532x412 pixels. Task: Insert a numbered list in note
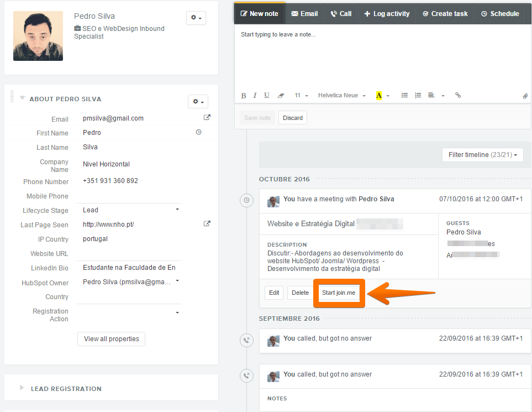418,96
